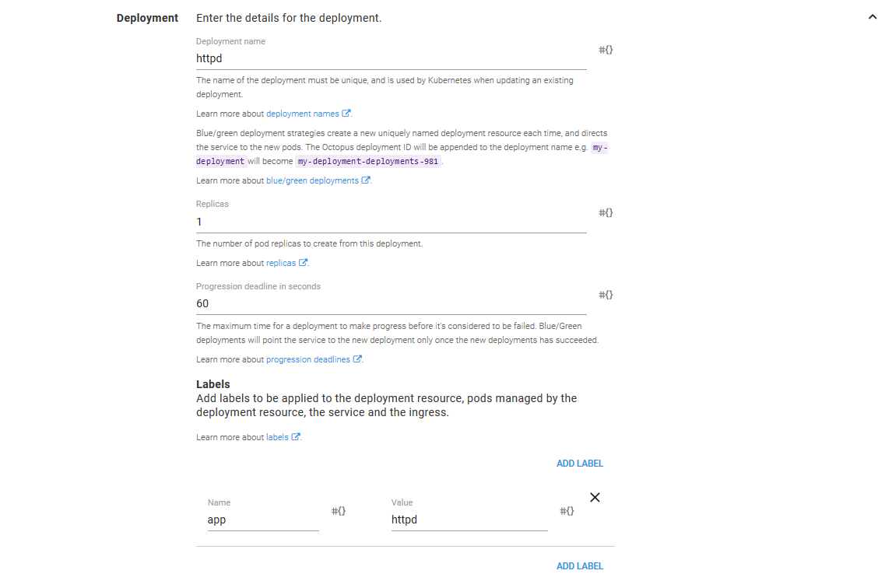Open the replicas documentation link
This screenshot has height=588, width=892.
[x=281, y=263]
